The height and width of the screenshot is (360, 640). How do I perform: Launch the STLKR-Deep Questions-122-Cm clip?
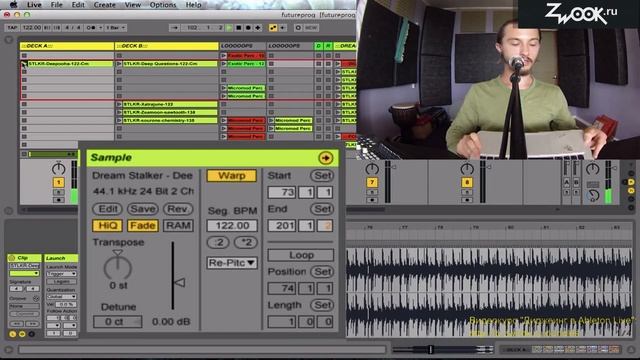[x=119, y=64]
